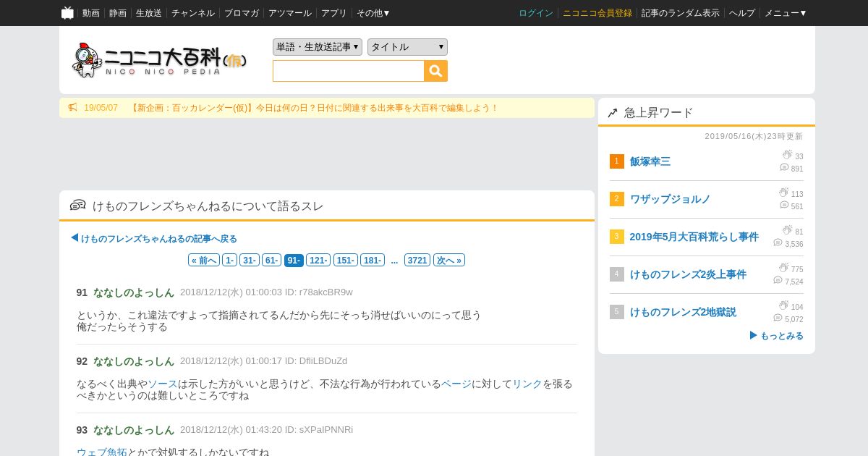The width and height of the screenshot is (868, 456).
Task: Click ページ link in comment 92
Action: [x=456, y=384]
